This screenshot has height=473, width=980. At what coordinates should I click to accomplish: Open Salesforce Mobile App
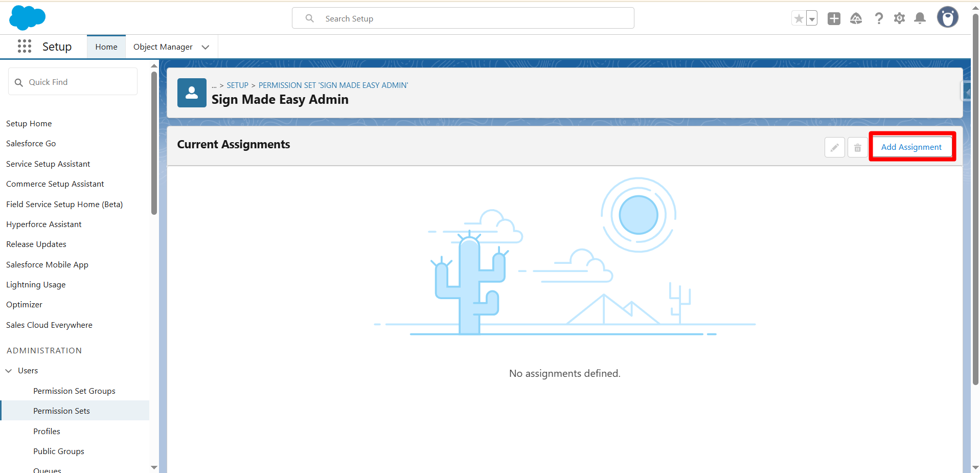point(47,265)
